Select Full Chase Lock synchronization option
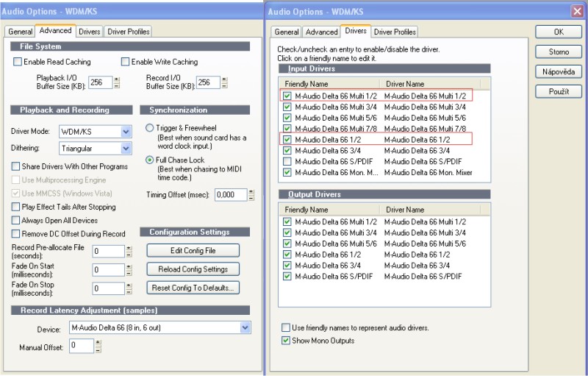This screenshot has height=376, width=588. 150,160
